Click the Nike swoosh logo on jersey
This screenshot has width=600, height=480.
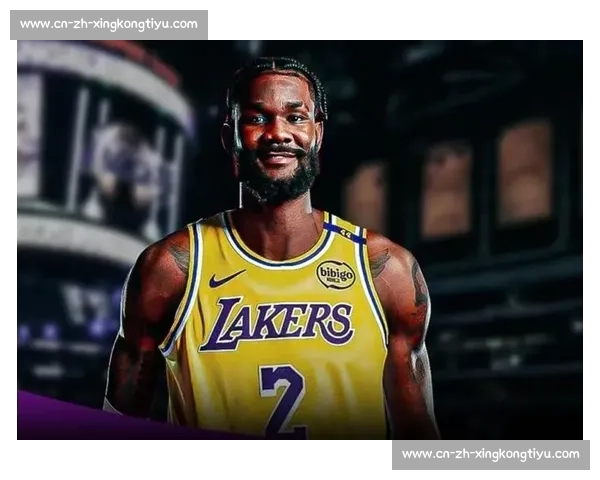(x=227, y=279)
